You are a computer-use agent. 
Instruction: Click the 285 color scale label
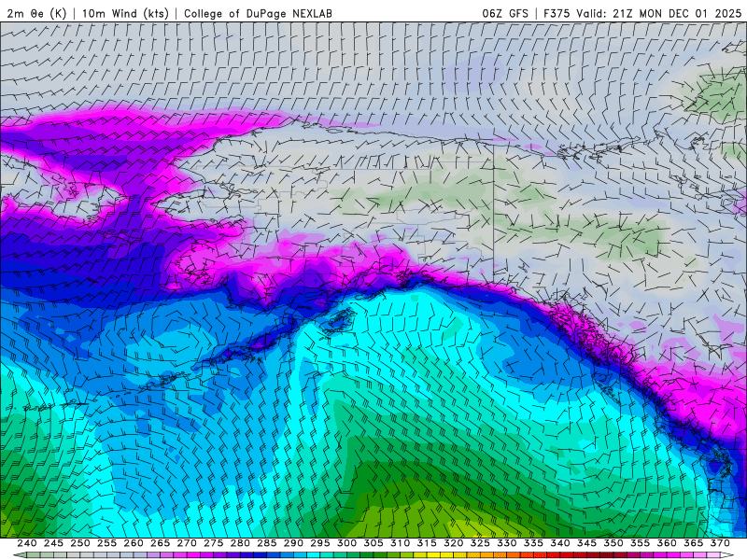click(x=267, y=543)
